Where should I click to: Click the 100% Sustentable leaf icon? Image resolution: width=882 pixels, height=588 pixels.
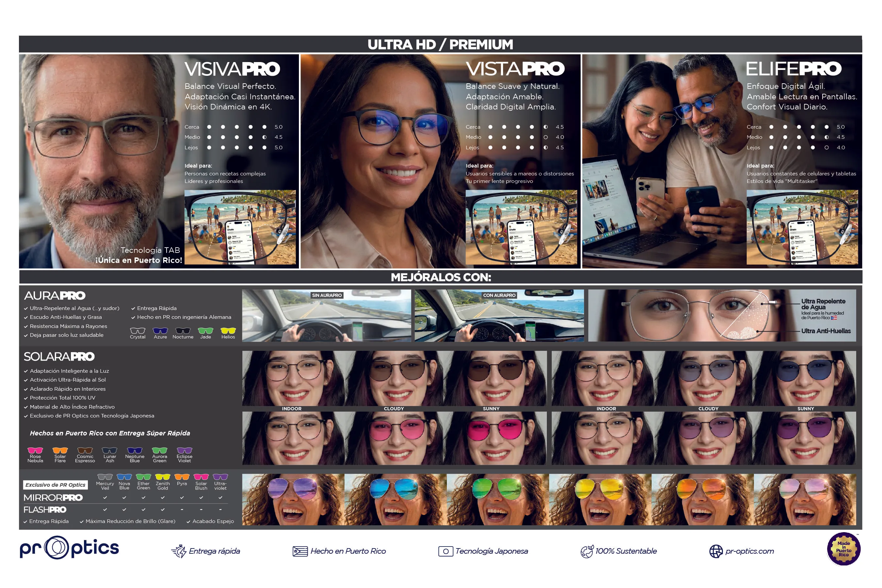pyautogui.click(x=587, y=551)
